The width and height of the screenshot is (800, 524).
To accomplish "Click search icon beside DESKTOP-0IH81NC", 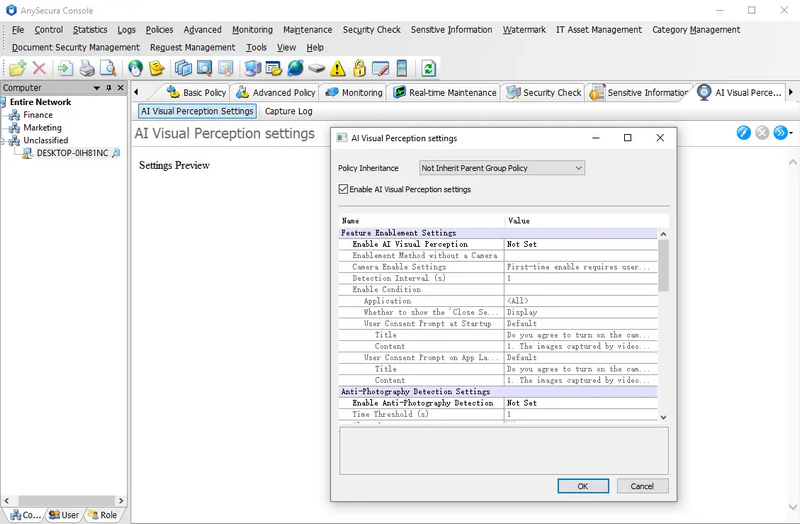I will [x=116, y=153].
